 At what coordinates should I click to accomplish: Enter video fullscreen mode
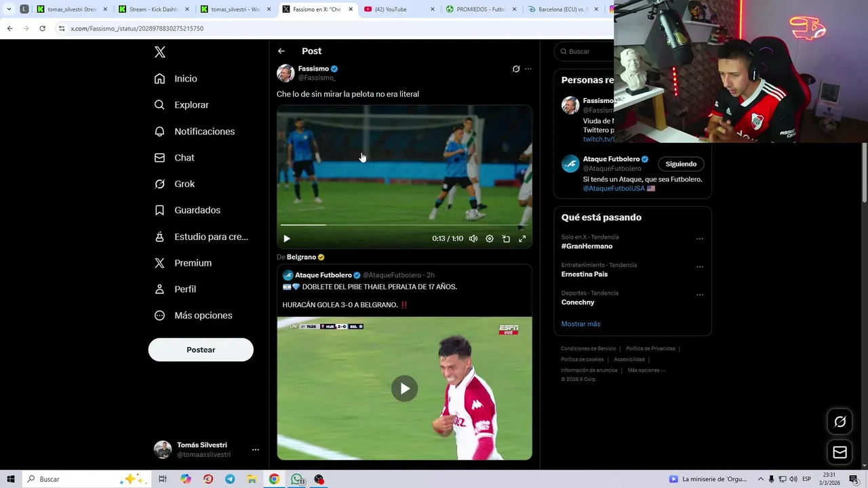(x=522, y=239)
